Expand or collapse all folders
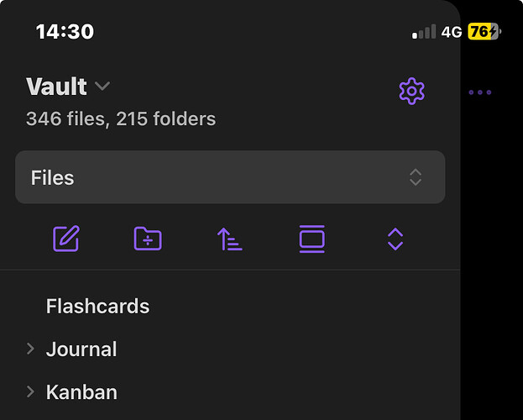 [395, 239]
